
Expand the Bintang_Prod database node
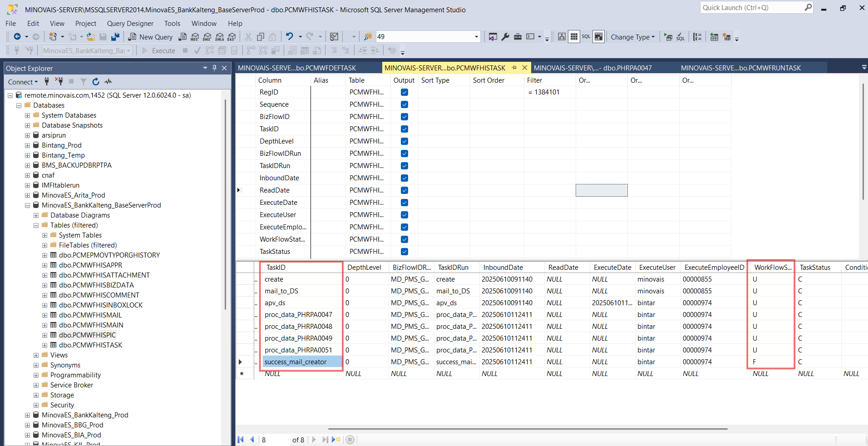pyautogui.click(x=27, y=145)
